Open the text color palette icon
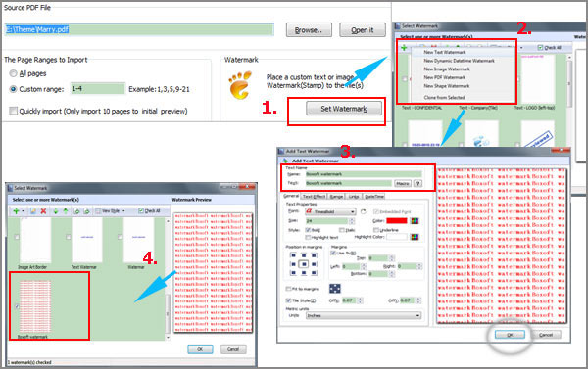Viewport: 588px width, 369px height. pos(415,221)
